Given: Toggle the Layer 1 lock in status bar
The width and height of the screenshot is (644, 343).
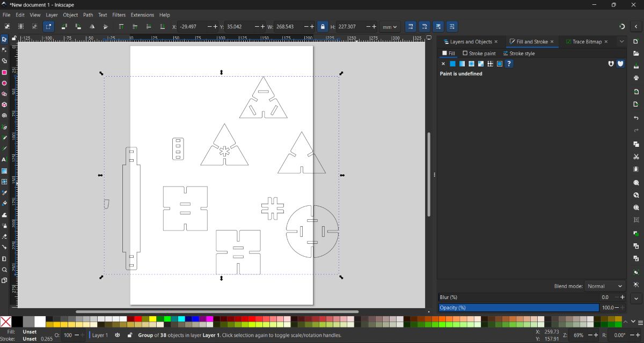Looking at the screenshot, I should [130, 335].
